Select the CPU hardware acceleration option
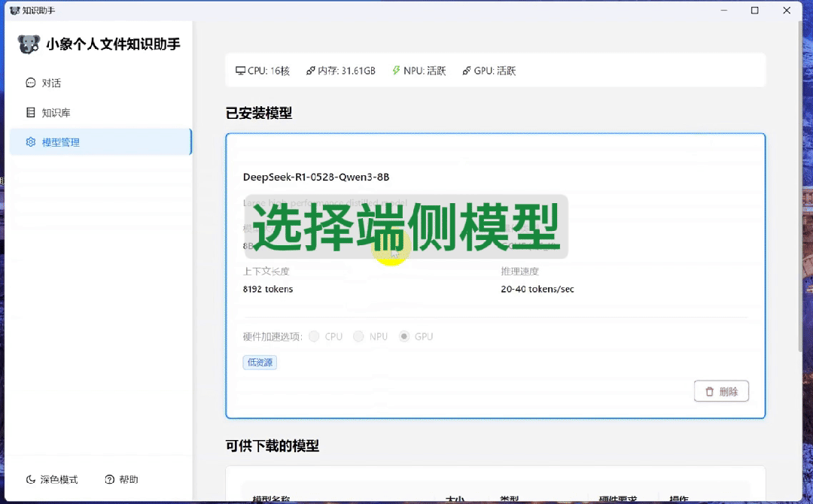The width and height of the screenshot is (813, 504). (x=315, y=336)
